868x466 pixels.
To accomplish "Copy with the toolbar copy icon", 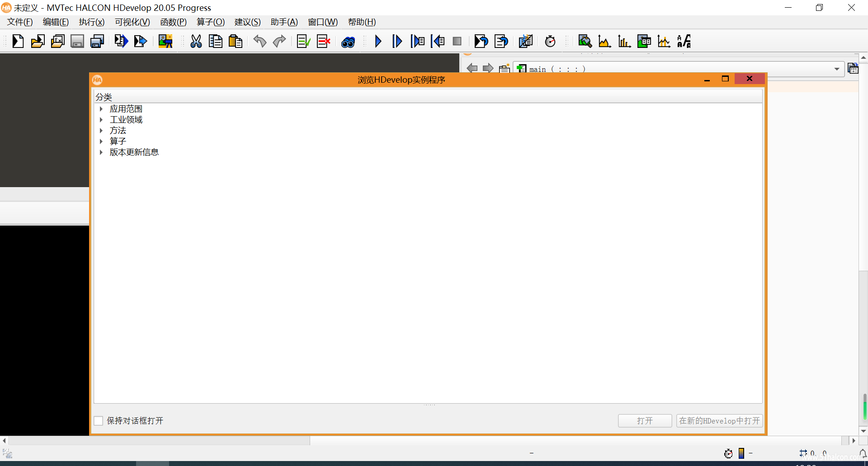I will coord(216,42).
